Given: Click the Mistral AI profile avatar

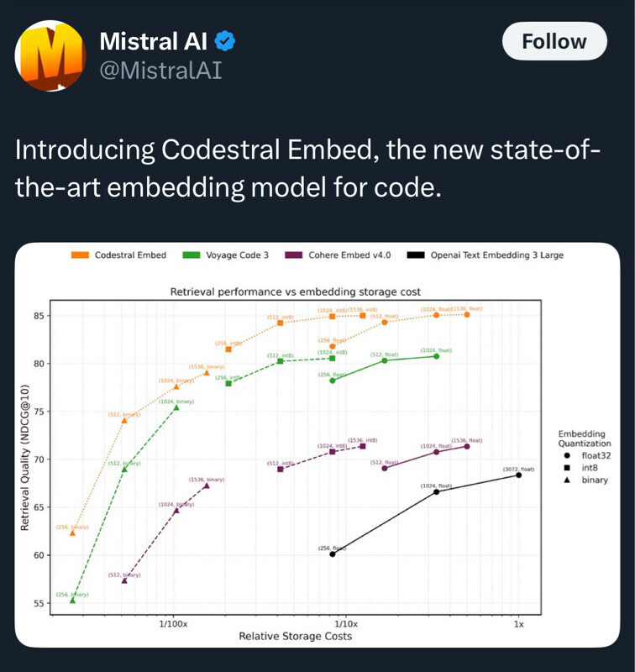Looking at the screenshot, I should [x=50, y=55].
